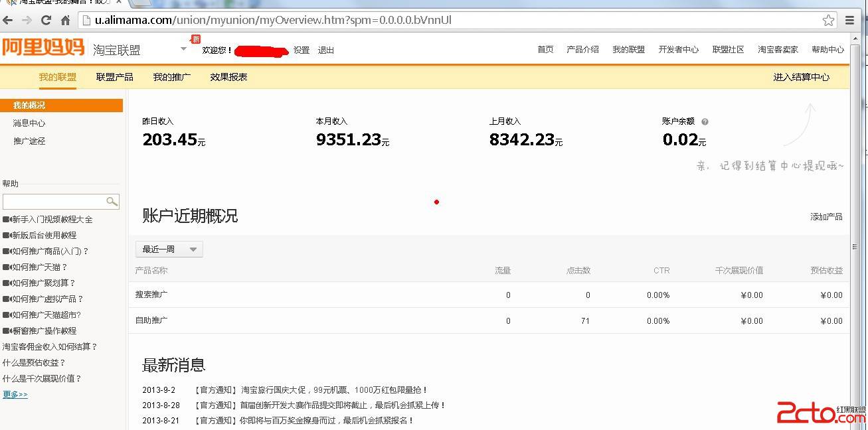Image resolution: width=868 pixels, height=430 pixels.
Task: Click the 更多>> help link
Action: (x=15, y=395)
